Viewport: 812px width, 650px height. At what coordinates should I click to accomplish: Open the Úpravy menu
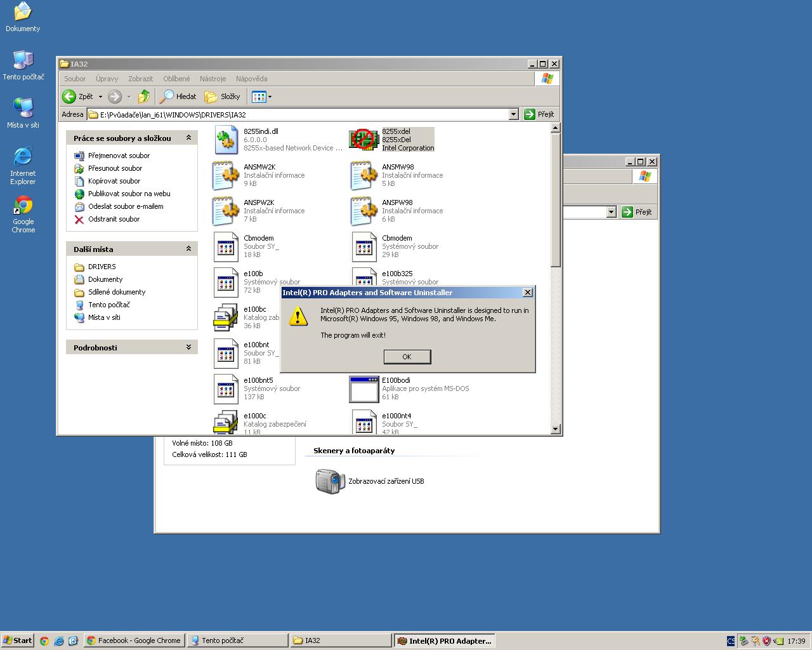[x=107, y=79]
